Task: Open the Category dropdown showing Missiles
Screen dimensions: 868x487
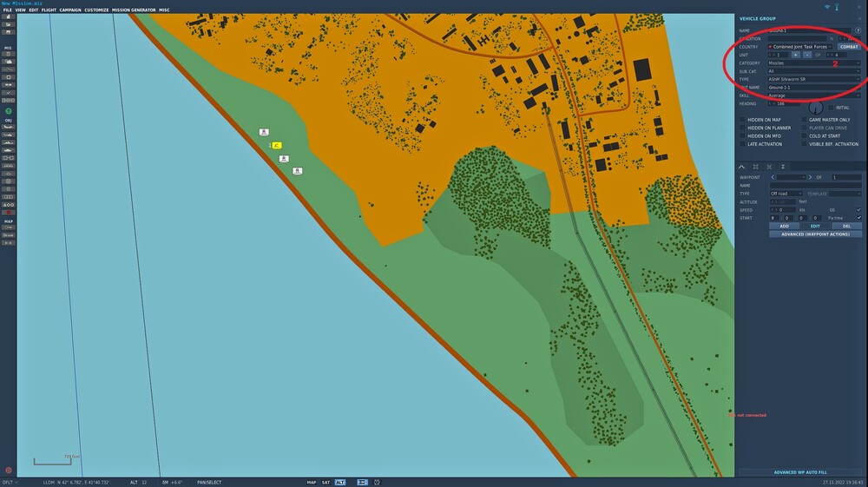Action: pos(814,63)
